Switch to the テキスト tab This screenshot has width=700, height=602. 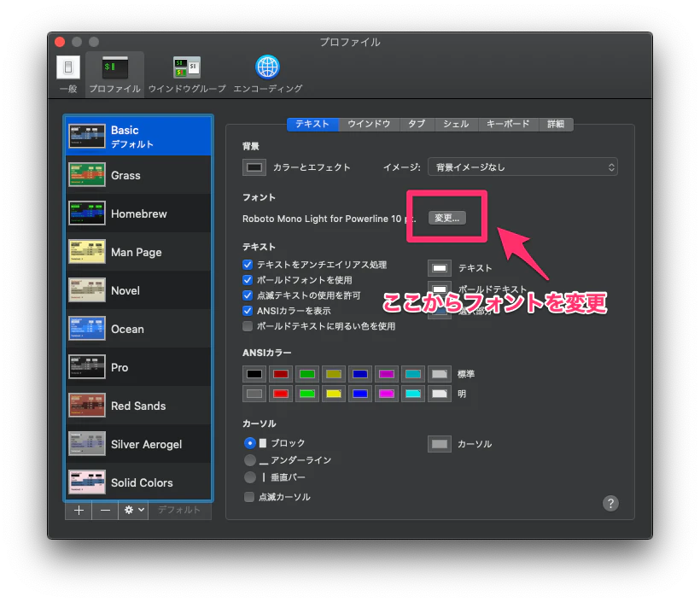(312, 124)
